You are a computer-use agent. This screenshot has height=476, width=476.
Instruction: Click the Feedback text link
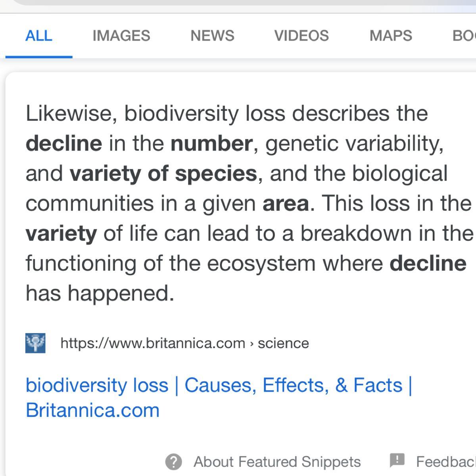tap(445, 462)
